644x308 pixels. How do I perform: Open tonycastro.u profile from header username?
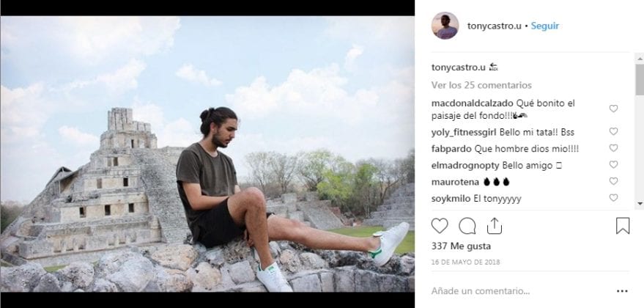495,26
